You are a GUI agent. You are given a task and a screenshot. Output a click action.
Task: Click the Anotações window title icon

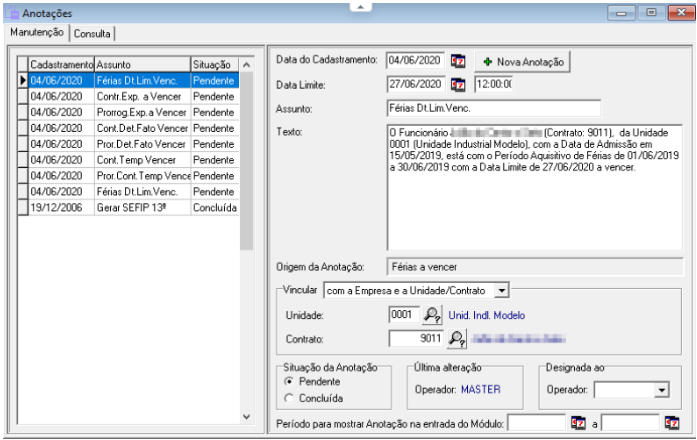pyautogui.click(x=12, y=13)
